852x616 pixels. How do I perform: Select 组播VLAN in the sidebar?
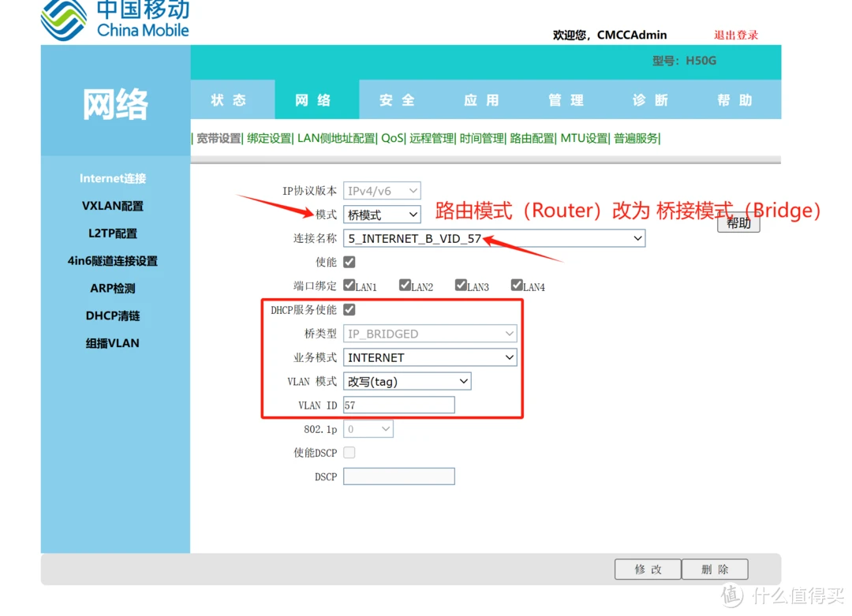click(113, 342)
